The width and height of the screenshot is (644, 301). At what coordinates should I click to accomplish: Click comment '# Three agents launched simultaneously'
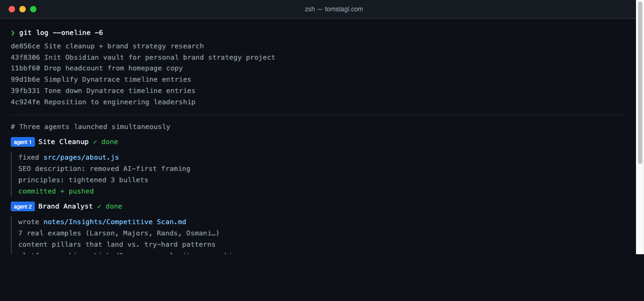(91, 127)
